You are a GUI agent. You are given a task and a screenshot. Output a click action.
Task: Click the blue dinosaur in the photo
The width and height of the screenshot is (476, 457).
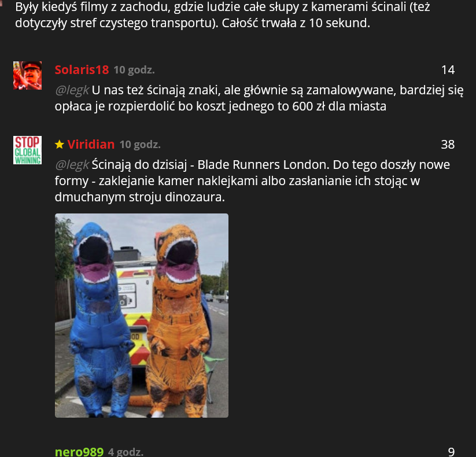(x=99, y=319)
